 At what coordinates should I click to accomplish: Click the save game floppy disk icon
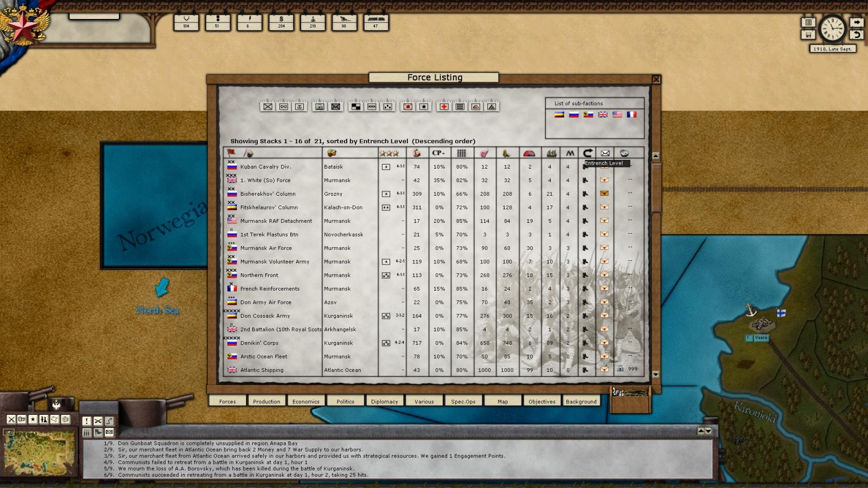pos(808,35)
